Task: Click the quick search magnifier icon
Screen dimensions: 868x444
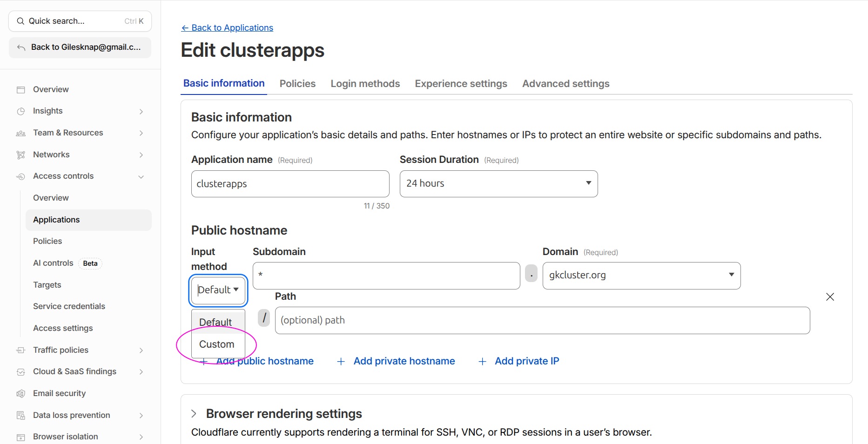Action: point(20,20)
